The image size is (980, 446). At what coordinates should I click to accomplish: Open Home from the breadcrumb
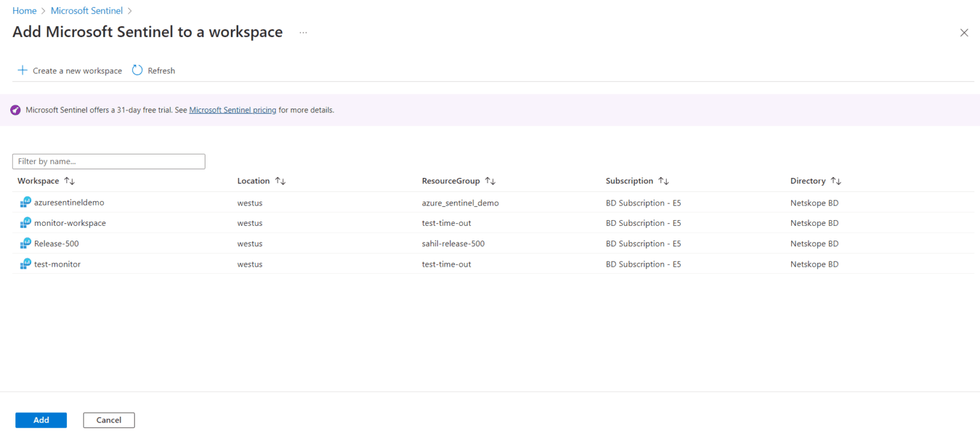point(24,10)
